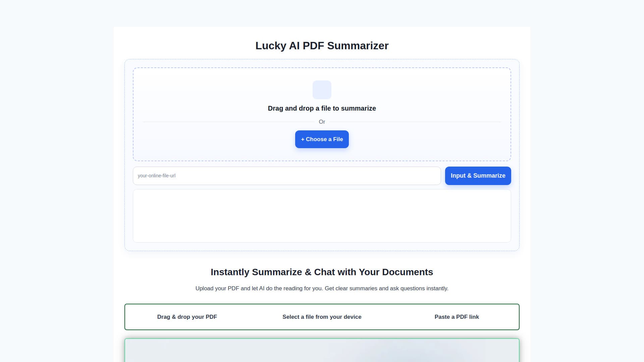Click the rounded icon placeholder above the drop text
Viewport: 644px width, 362px height.
tap(322, 89)
